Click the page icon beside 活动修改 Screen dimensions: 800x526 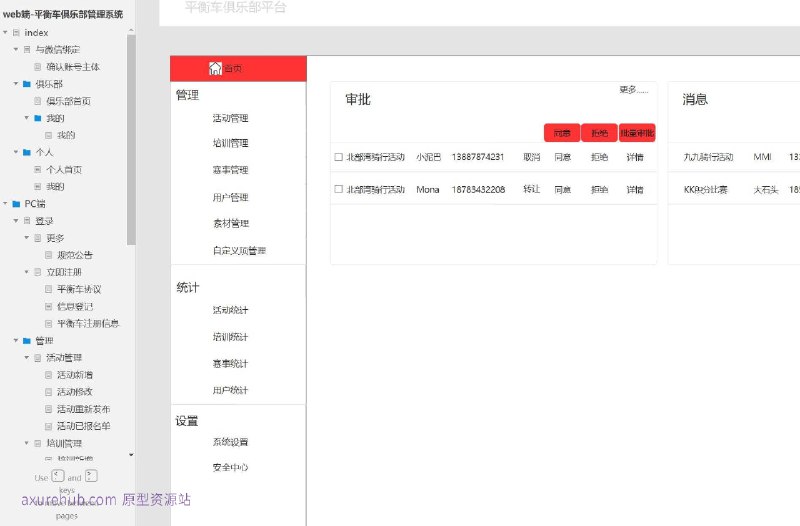48,392
